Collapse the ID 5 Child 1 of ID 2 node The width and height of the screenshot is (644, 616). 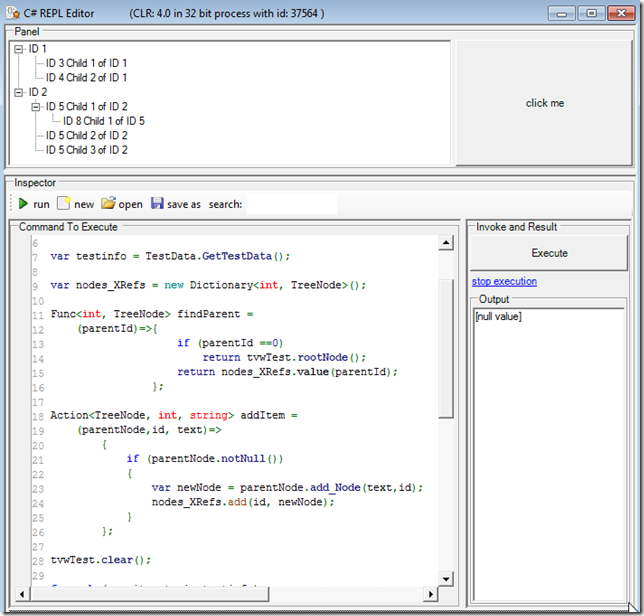click(x=36, y=107)
